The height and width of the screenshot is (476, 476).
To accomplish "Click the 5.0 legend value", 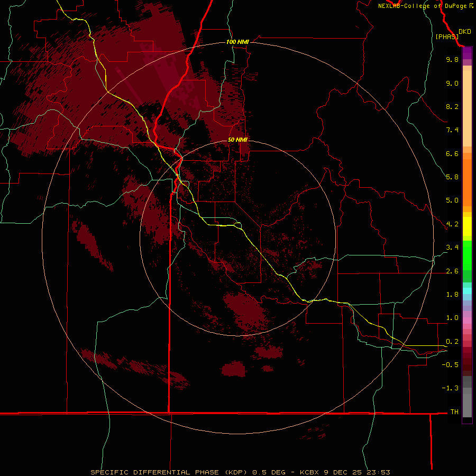I will 452,200.
